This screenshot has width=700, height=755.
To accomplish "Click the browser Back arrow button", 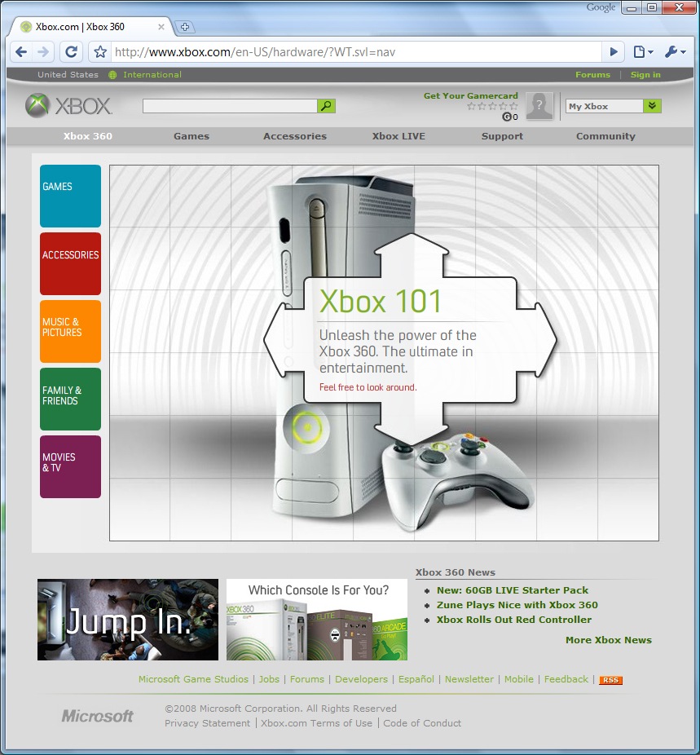I will pos(21,52).
